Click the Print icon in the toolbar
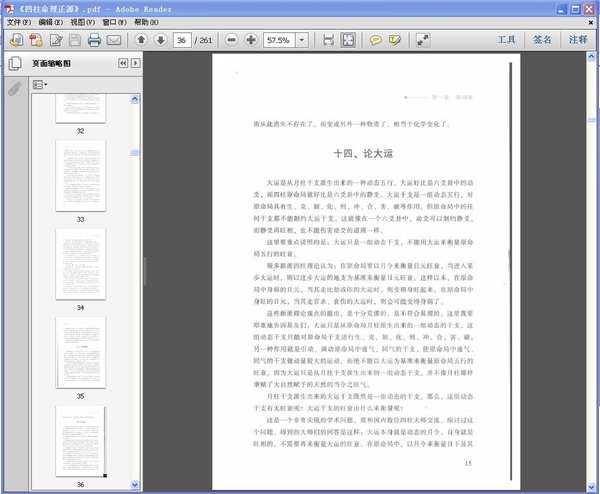The image size is (600, 494). pos(94,40)
